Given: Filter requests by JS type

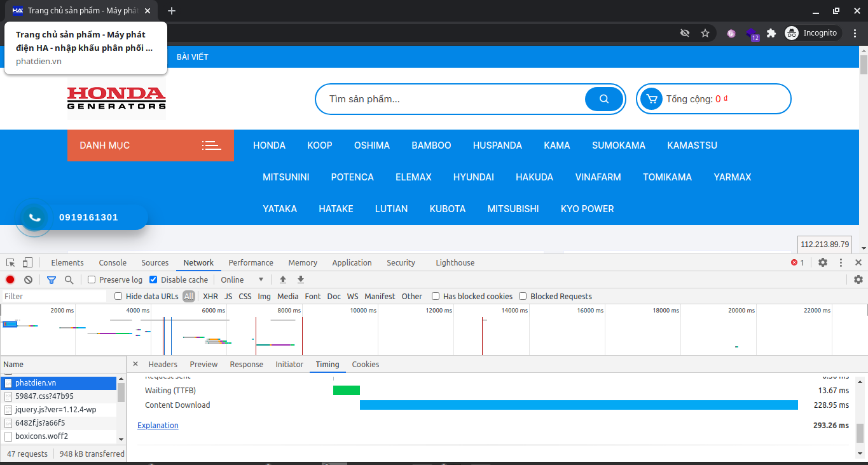Looking at the screenshot, I should coord(228,296).
